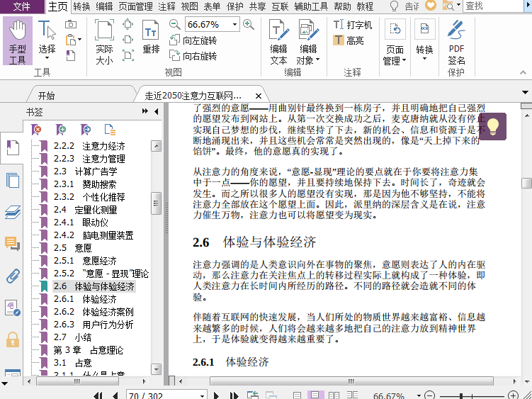Open the pages thumbnail sidebar panel
Image resolution: width=532 pixels, height=399 pixels.
(13, 180)
